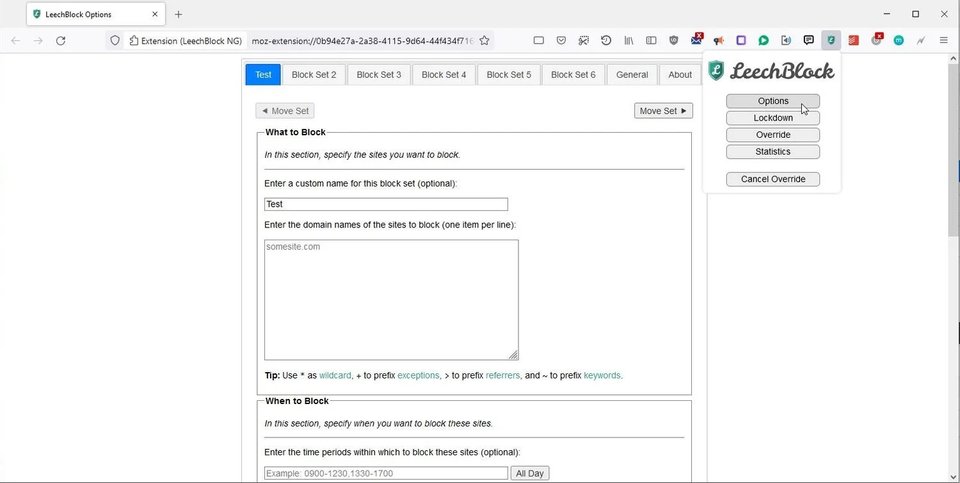Click the tracking protection shield in address bar

114,40
